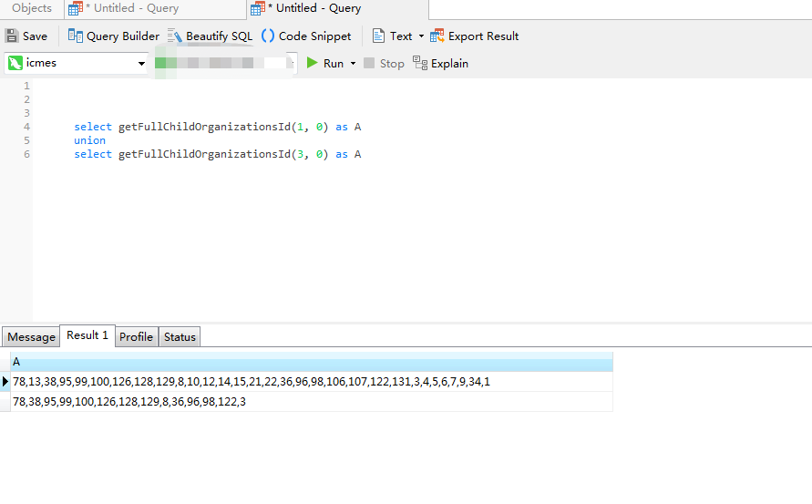Click the Export Result button
812x504 pixels.
pos(475,36)
